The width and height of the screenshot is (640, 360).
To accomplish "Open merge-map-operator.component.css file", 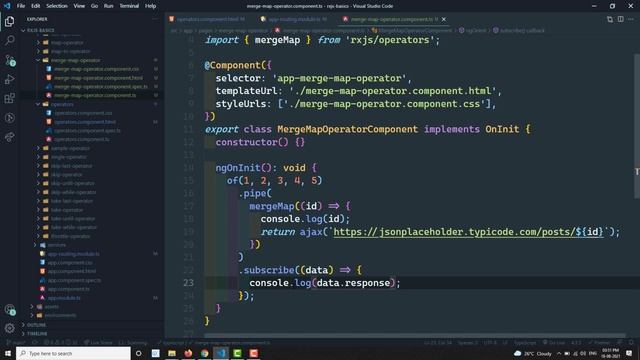I will pyautogui.click(x=96, y=69).
